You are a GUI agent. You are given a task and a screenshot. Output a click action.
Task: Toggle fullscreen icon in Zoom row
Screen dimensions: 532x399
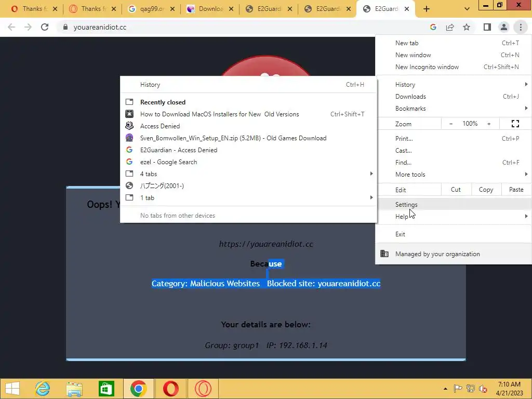515,124
